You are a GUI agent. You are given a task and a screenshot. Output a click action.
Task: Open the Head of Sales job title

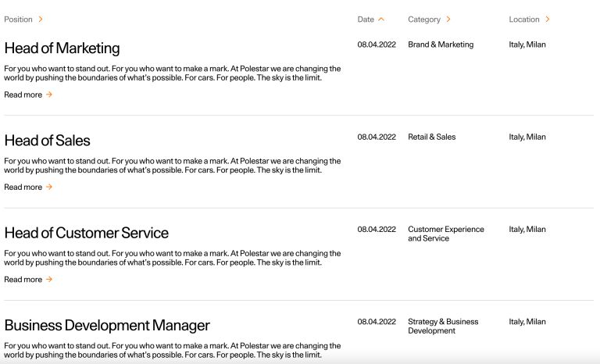(47, 141)
